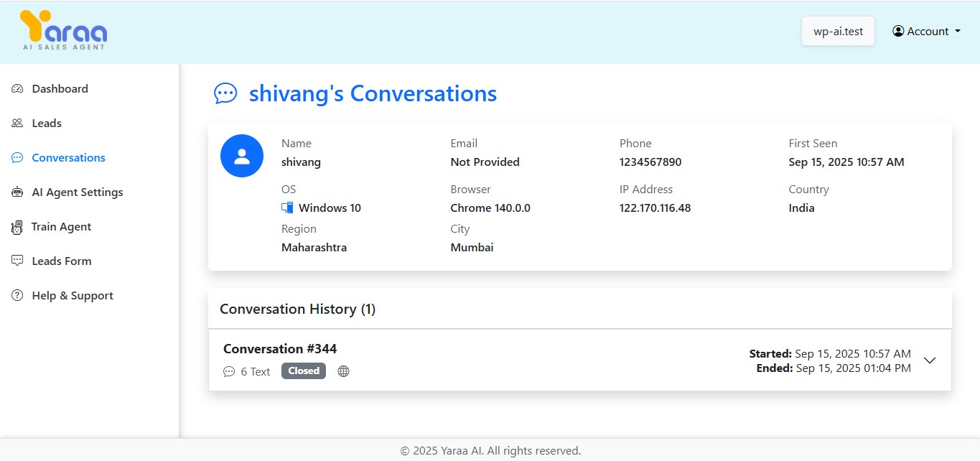The image size is (980, 461).
Task: Click the 6 Text message count
Action: (255, 372)
